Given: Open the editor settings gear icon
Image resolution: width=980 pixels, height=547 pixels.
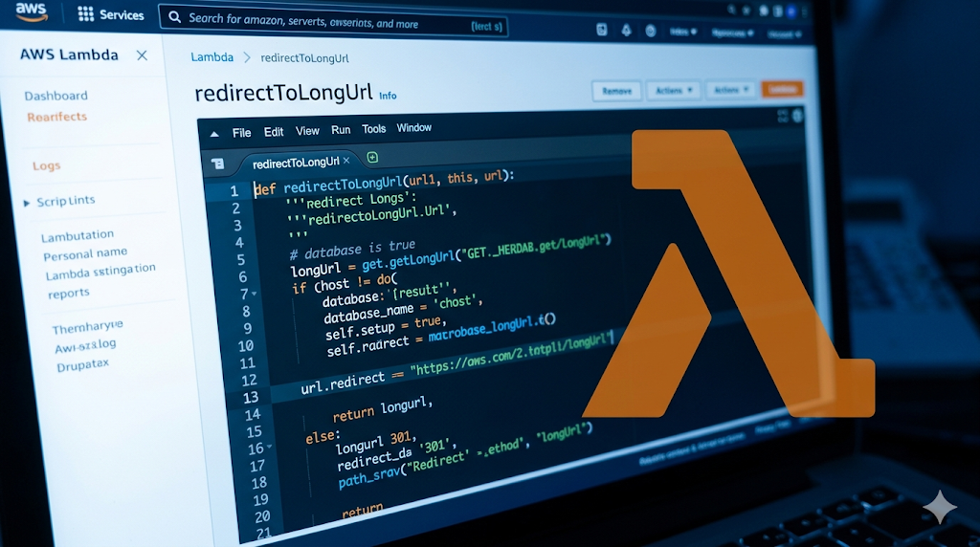Looking at the screenshot, I should 798,115.
